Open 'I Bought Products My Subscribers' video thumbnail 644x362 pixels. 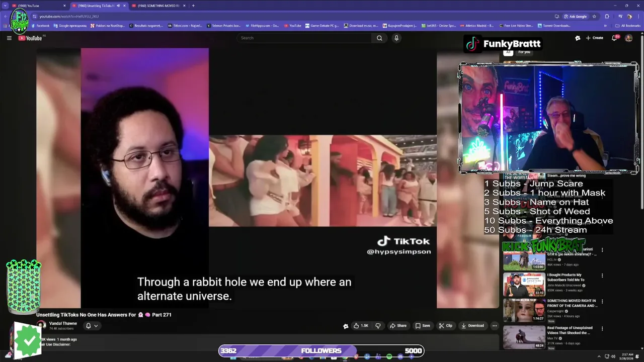[x=524, y=285]
